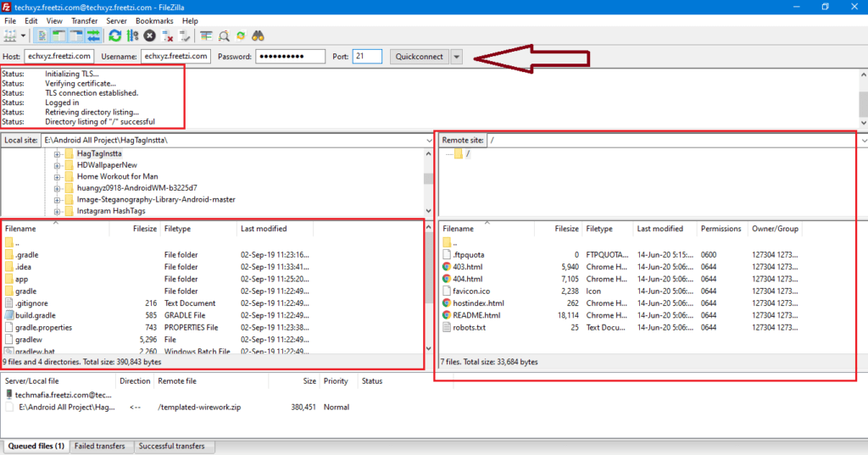Image resolution: width=868 pixels, height=455 pixels.
Task: Switch to the Successful transfers tab
Action: click(171, 447)
